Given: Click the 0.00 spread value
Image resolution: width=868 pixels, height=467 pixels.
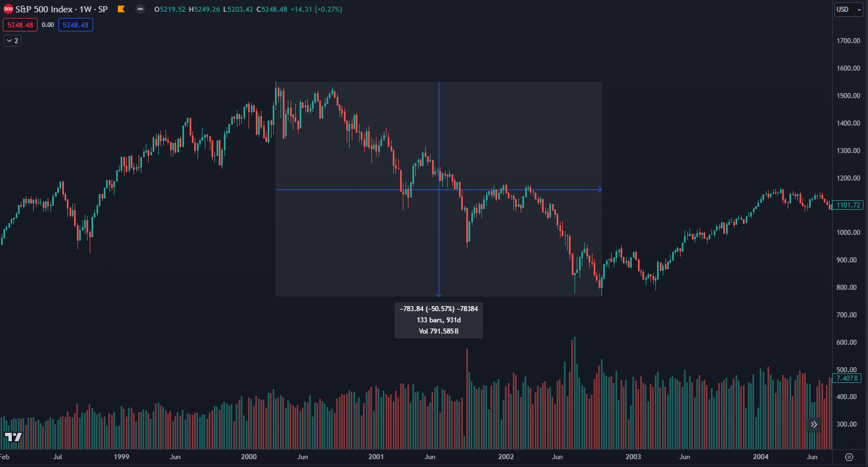Looking at the screenshot, I should tap(48, 25).
